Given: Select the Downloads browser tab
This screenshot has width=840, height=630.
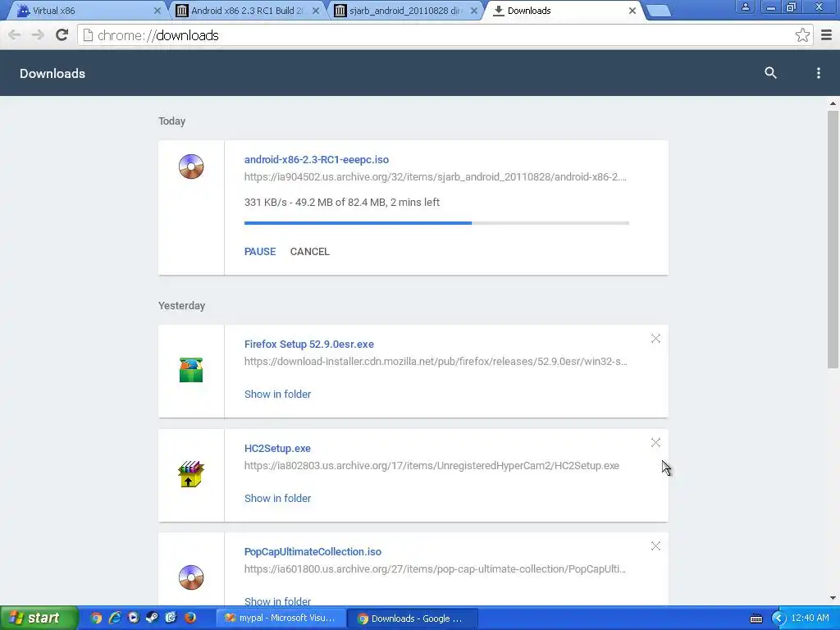Looking at the screenshot, I should coord(563,11).
